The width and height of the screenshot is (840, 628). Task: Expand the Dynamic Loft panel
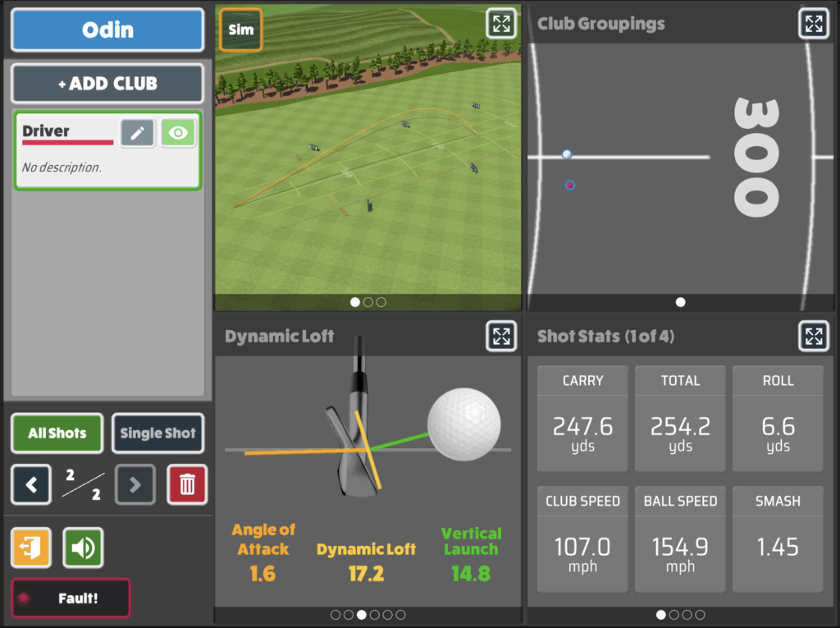501,336
